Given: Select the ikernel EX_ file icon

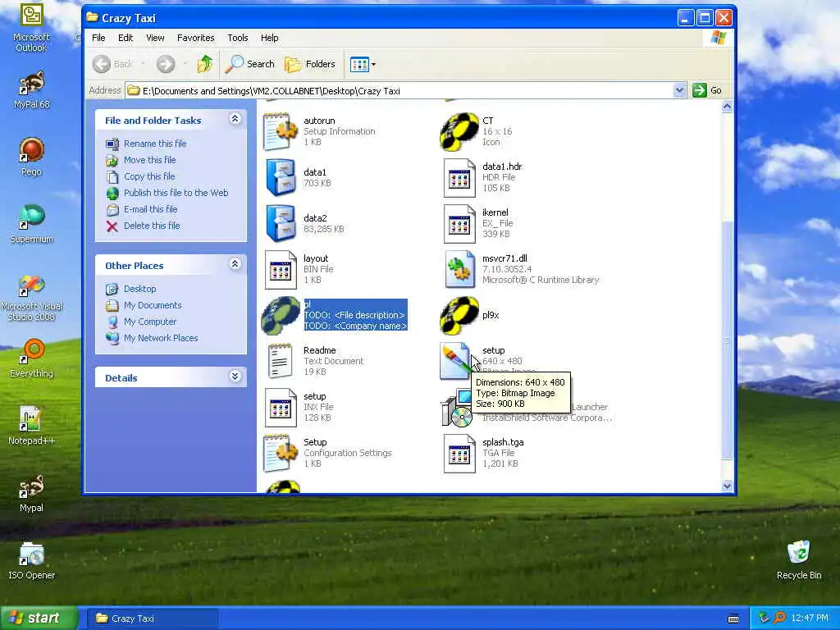Looking at the screenshot, I should (459, 224).
